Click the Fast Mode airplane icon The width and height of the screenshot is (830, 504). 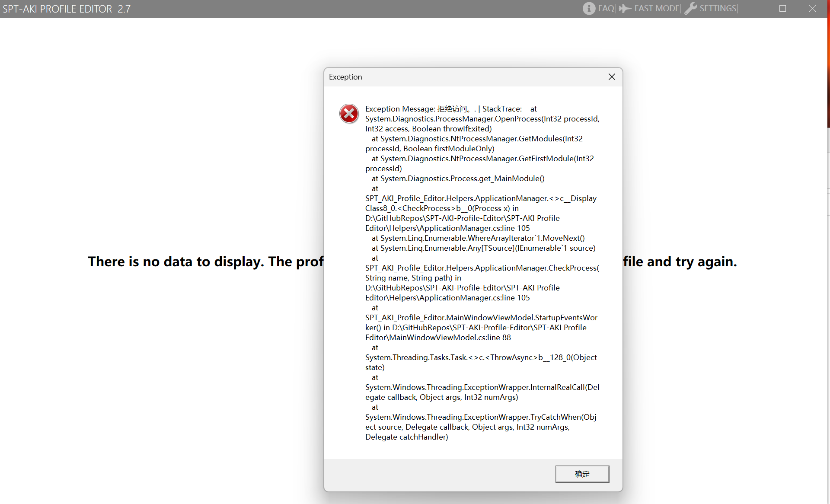625,9
